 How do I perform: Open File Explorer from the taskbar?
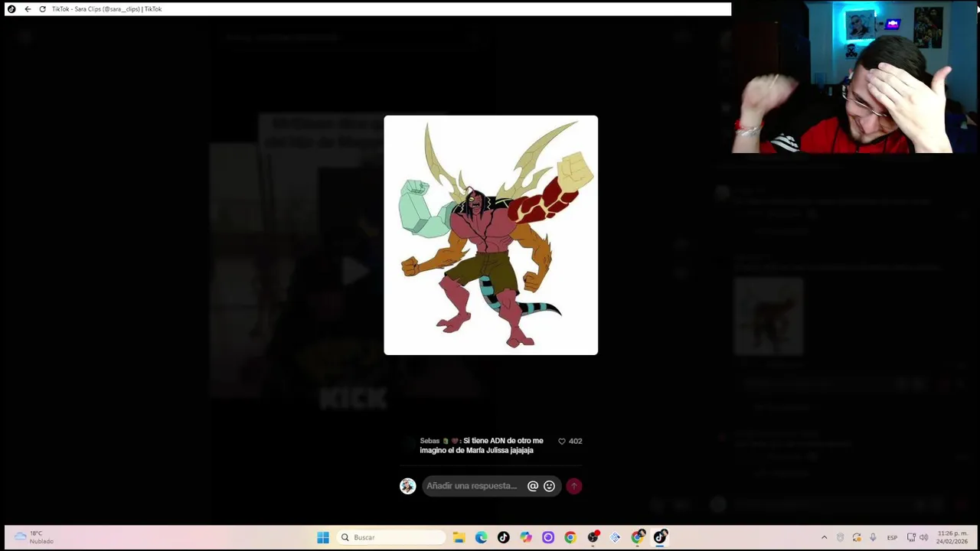click(x=459, y=537)
